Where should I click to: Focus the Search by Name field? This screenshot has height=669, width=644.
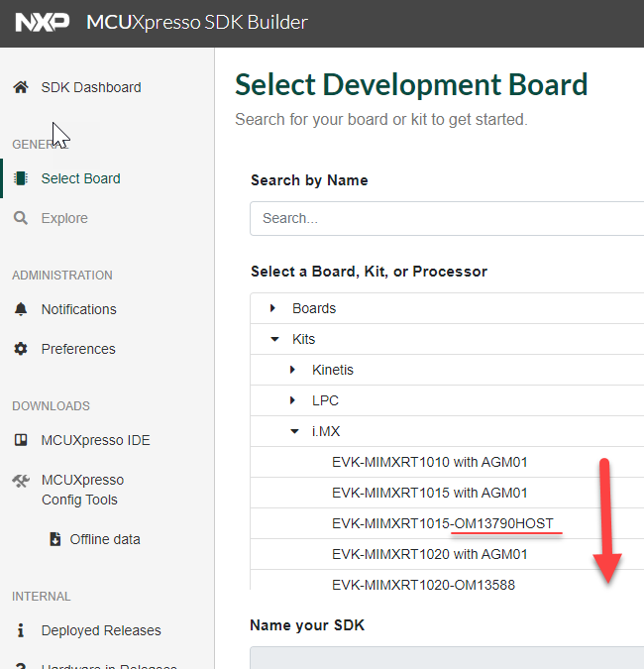click(x=446, y=218)
